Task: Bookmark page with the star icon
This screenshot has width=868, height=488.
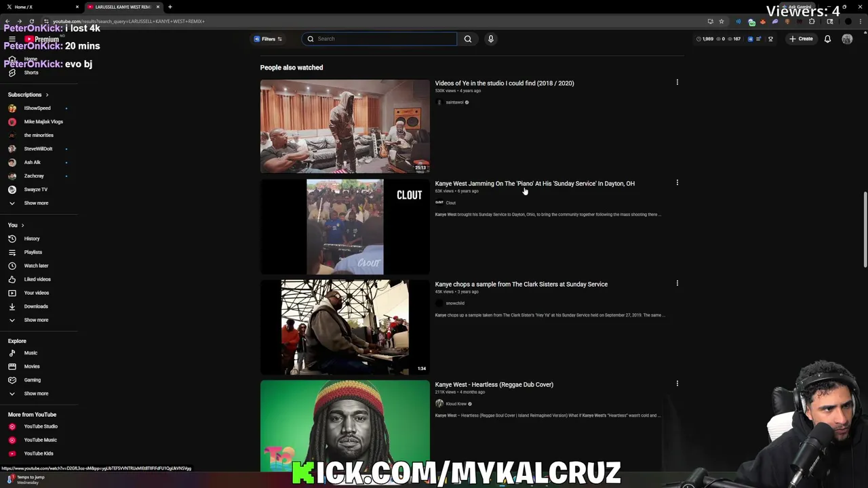Action: pos(722,21)
